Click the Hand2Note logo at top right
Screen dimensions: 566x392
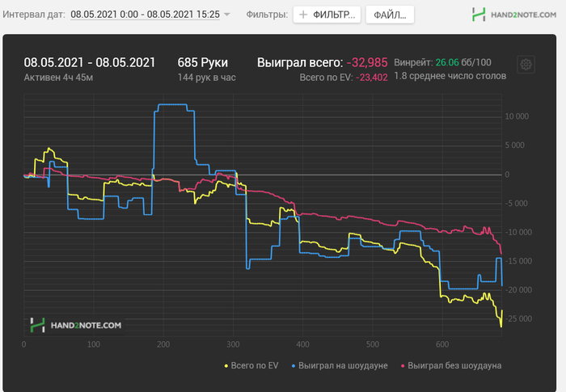(x=514, y=15)
